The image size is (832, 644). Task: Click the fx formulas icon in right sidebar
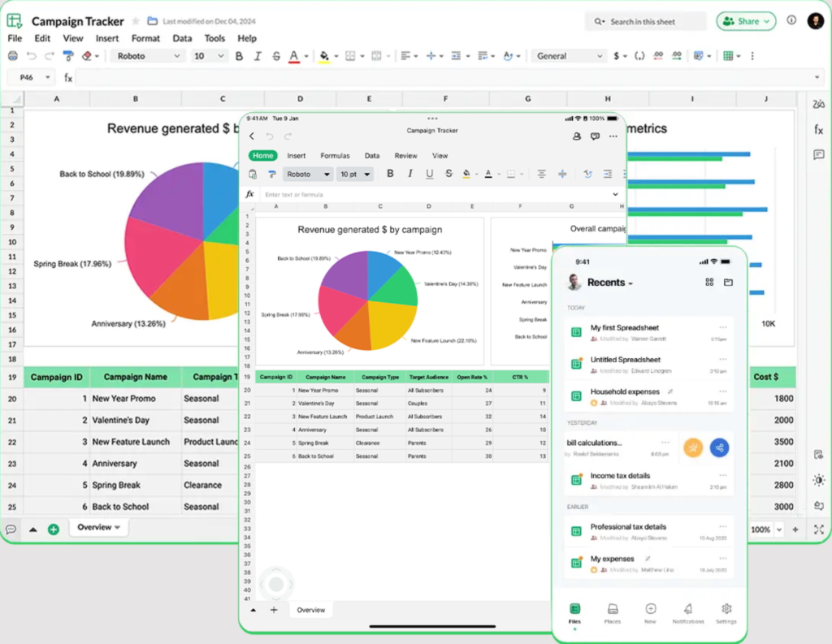click(x=819, y=128)
